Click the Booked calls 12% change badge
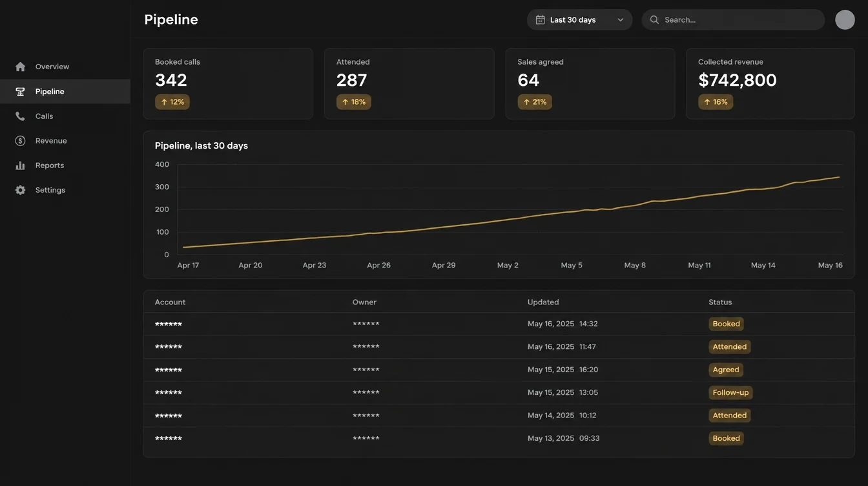The width and height of the screenshot is (868, 486). tap(172, 102)
